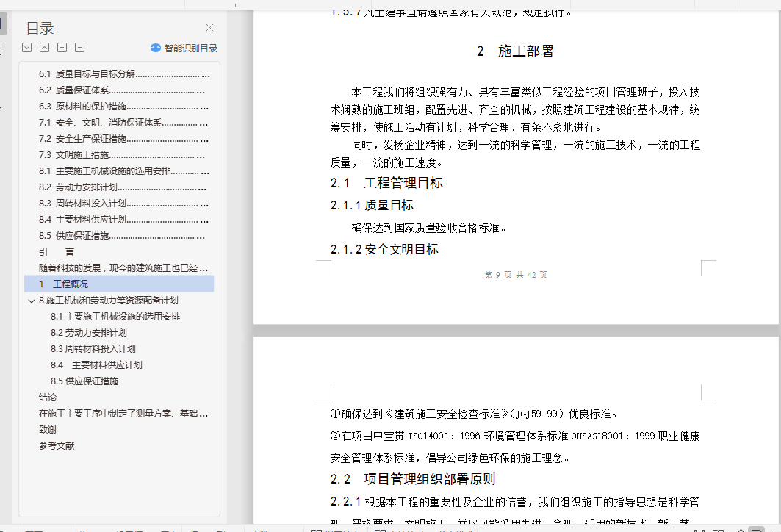
Task: Click the plus icon to promote heading level
Action: 62,48
